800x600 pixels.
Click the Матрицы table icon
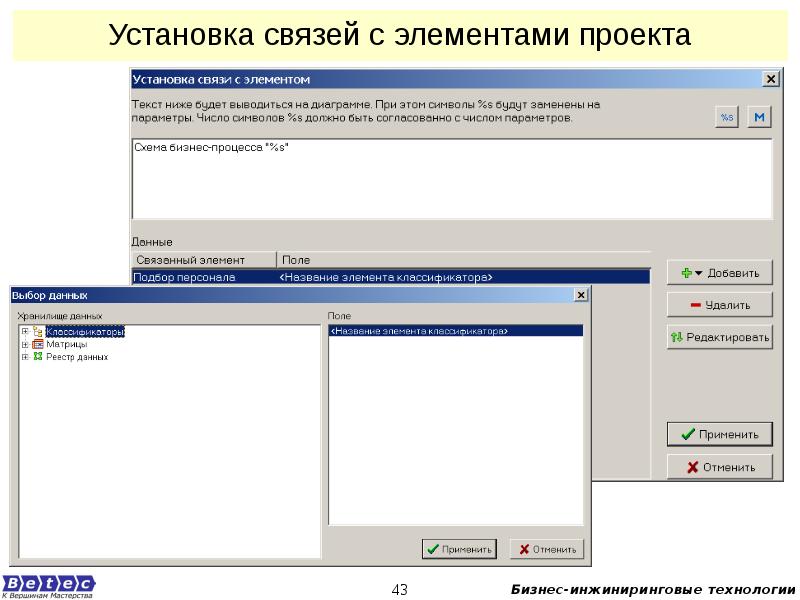[x=38, y=344]
